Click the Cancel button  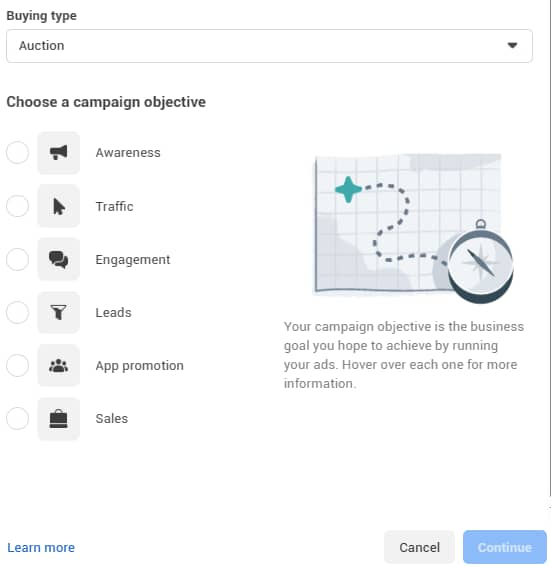point(419,547)
